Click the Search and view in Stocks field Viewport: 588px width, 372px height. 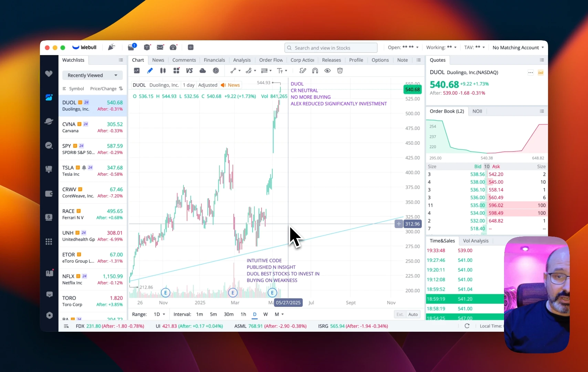point(331,48)
